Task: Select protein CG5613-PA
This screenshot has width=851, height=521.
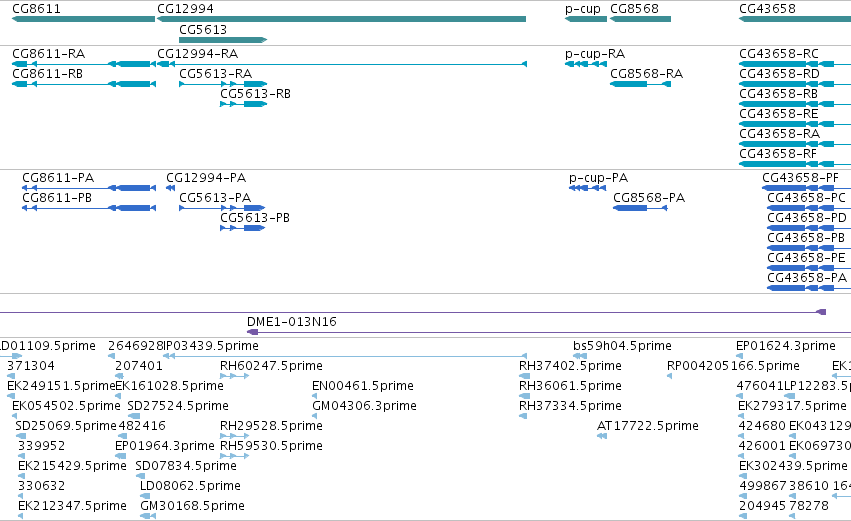Action: pyautogui.click(x=222, y=208)
